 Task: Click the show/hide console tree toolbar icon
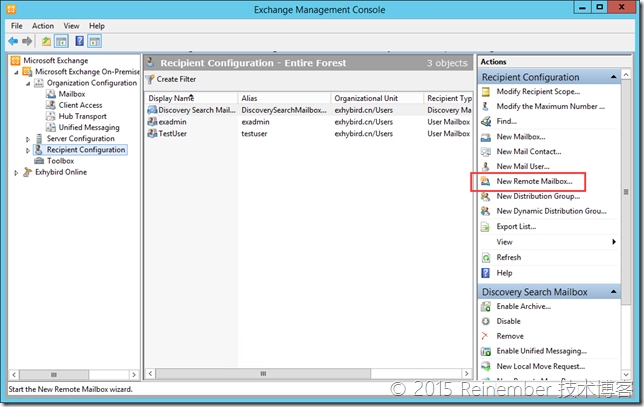[x=62, y=41]
